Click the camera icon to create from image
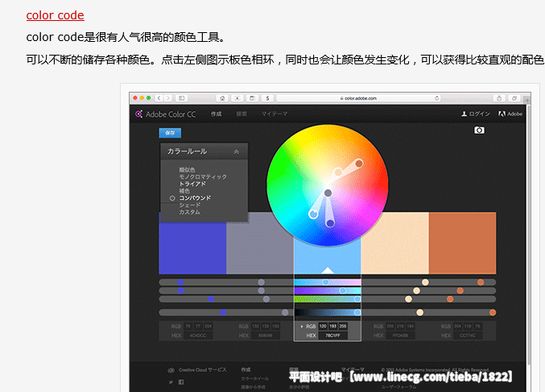This screenshot has height=392, width=545. point(479,130)
